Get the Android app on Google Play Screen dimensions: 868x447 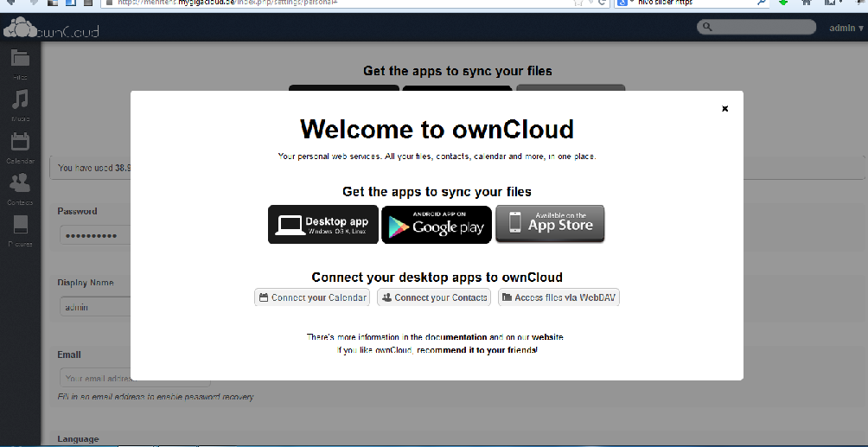pyautogui.click(x=437, y=224)
